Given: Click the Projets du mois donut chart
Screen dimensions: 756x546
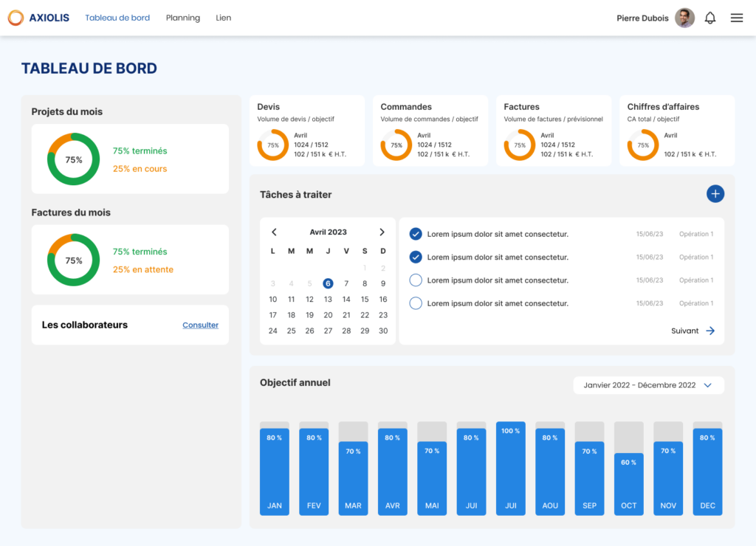Looking at the screenshot, I should click(x=73, y=159).
